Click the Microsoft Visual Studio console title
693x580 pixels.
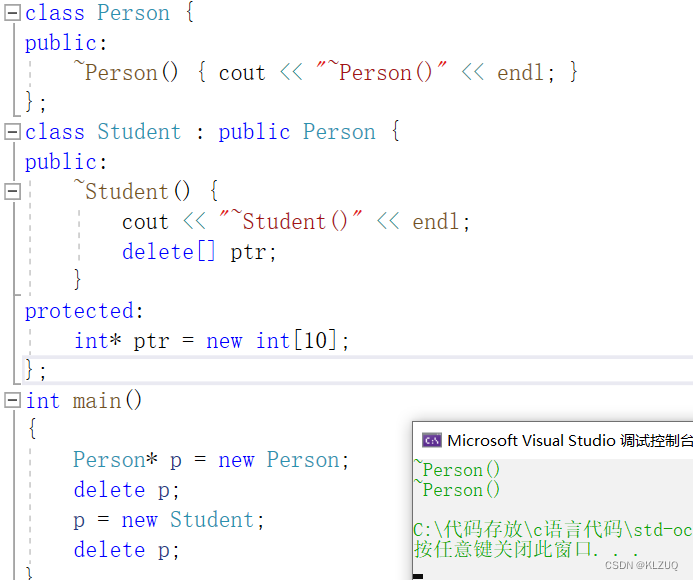tap(569, 441)
